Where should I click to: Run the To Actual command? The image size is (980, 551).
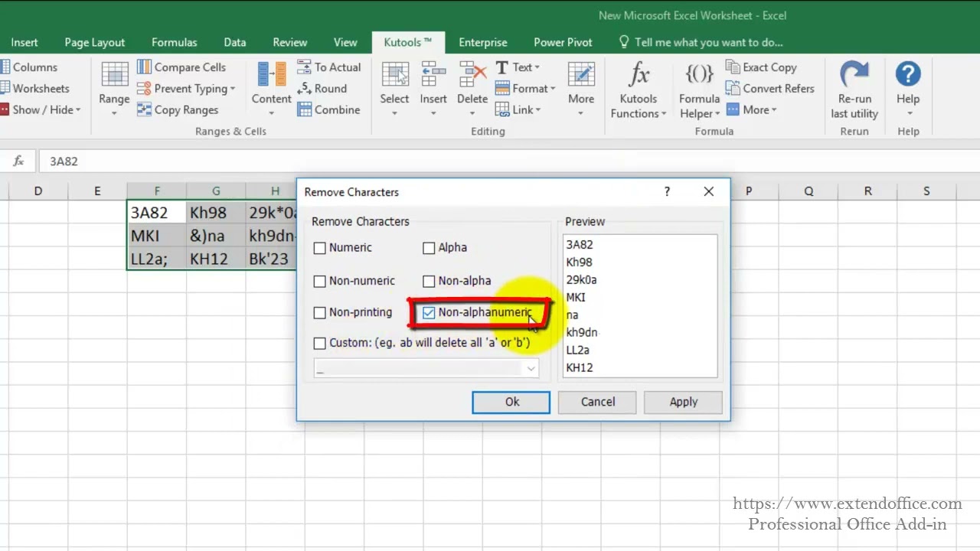tap(328, 67)
